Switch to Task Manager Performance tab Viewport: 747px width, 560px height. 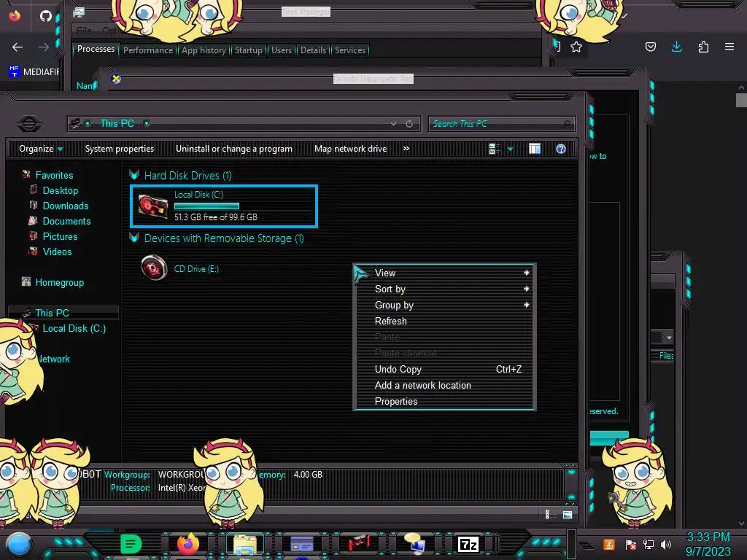click(148, 50)
